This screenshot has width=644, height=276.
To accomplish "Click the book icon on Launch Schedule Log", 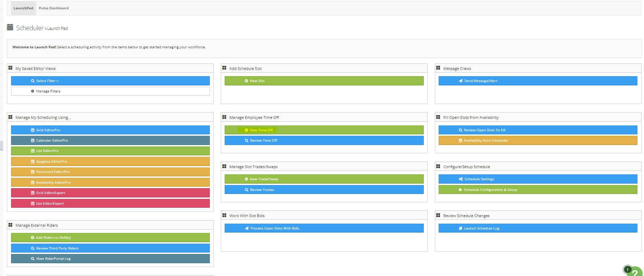I will pos(460,228).
